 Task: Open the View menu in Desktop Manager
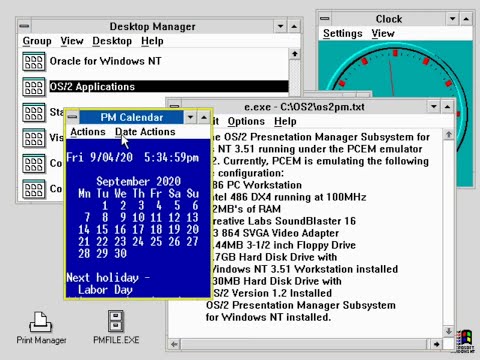(72, 41)
